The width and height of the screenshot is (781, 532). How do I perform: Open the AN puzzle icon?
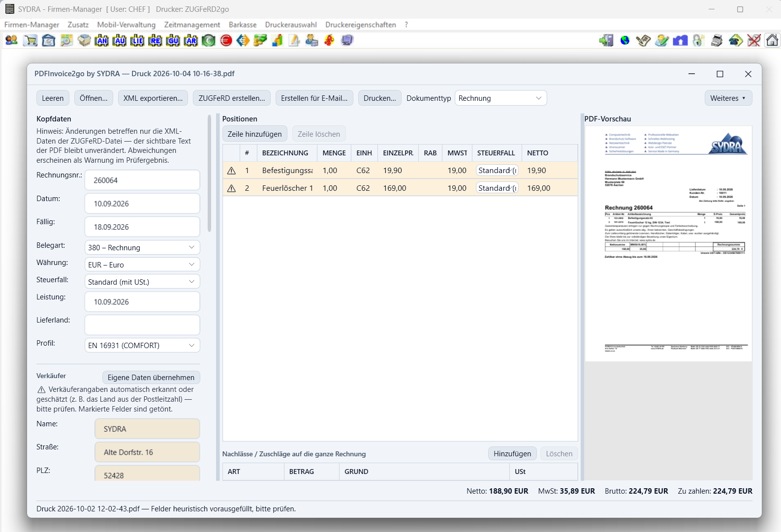(x=102, y=40)
